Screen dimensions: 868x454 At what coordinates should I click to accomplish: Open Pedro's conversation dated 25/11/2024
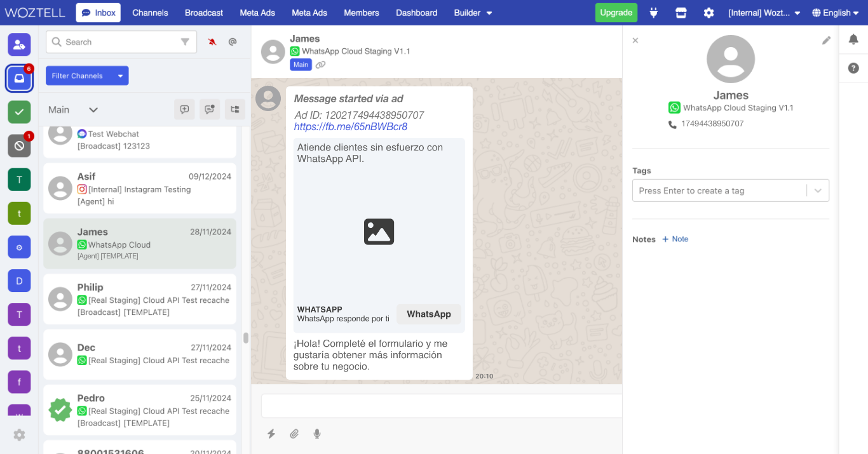coord(140,410)
